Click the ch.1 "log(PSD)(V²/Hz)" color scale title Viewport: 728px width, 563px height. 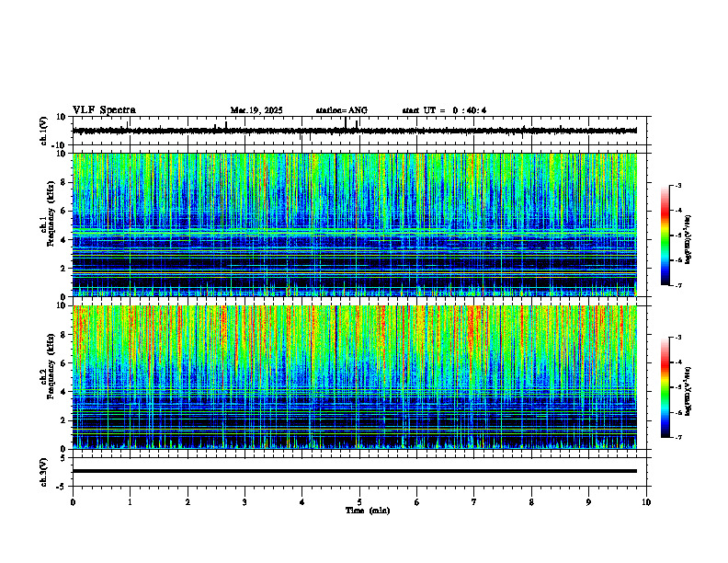(688, 239)
